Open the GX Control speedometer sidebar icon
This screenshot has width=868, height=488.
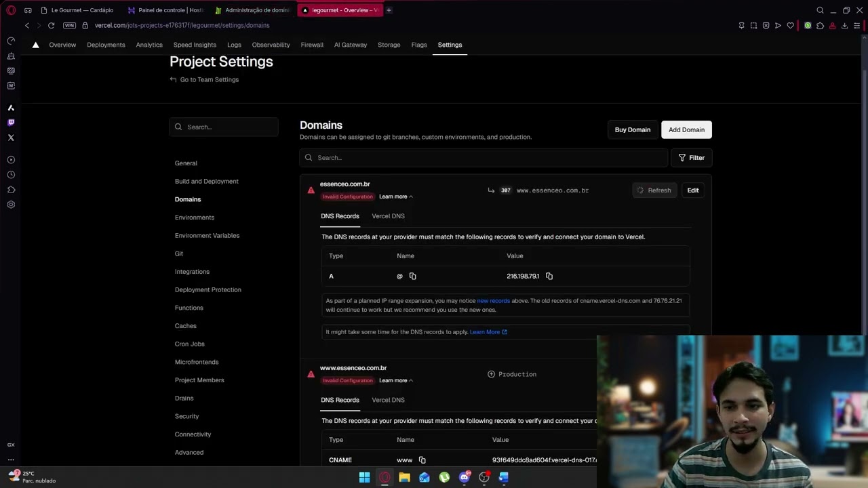click(11, 41)
